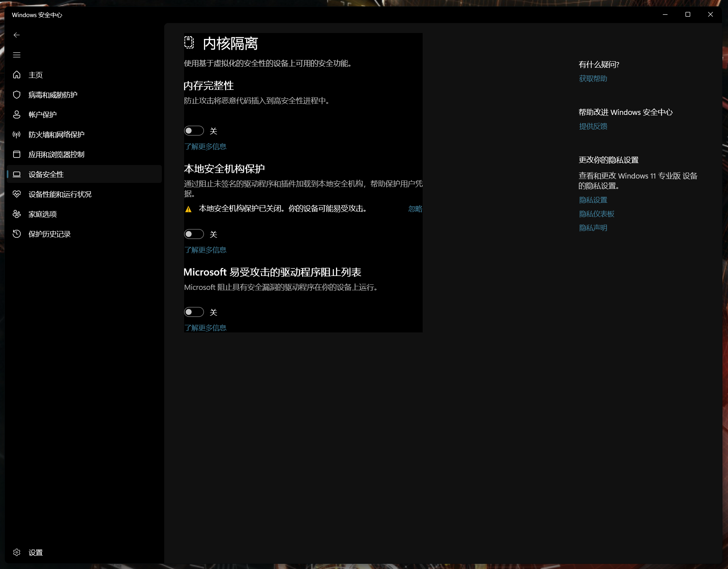Click the 提供反馈 link
Screen dimensions: 728x569
(593, 126)
